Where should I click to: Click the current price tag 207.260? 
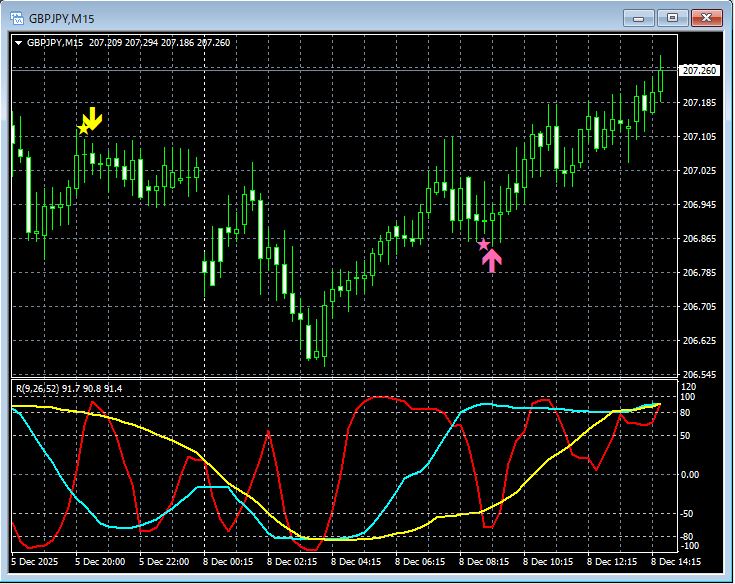pos(699,70)
